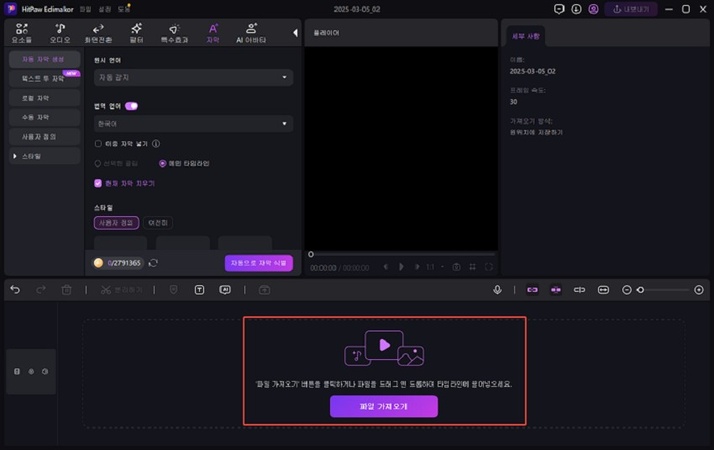Uncheck the 현재 자막 지우기 checkbox
714x450 pixels.
coord(98,183)
